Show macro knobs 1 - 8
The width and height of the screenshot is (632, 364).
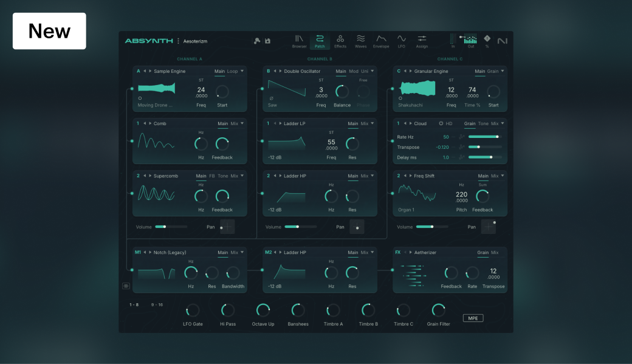point(134,304)
